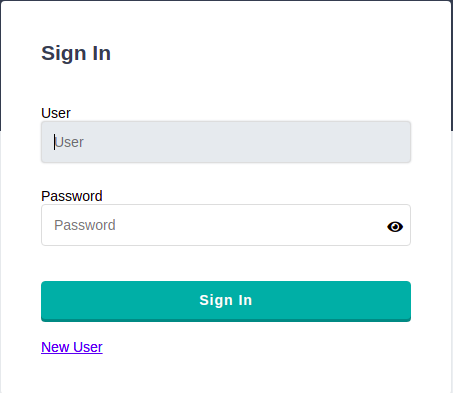453x393 pixels.
Task: Place cursor in User placeholder field
Action: [226, 142]
